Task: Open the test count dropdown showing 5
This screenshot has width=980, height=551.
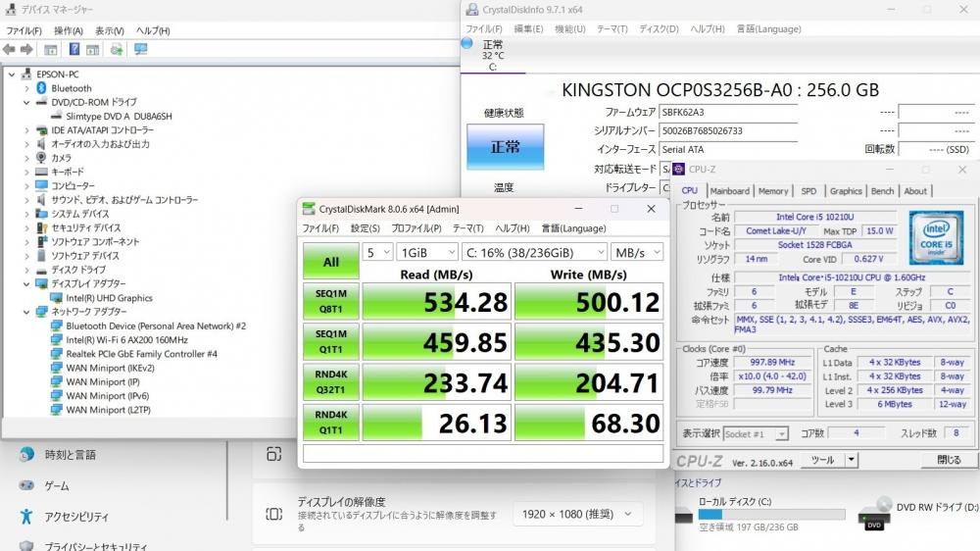Action: pos(377,252)
